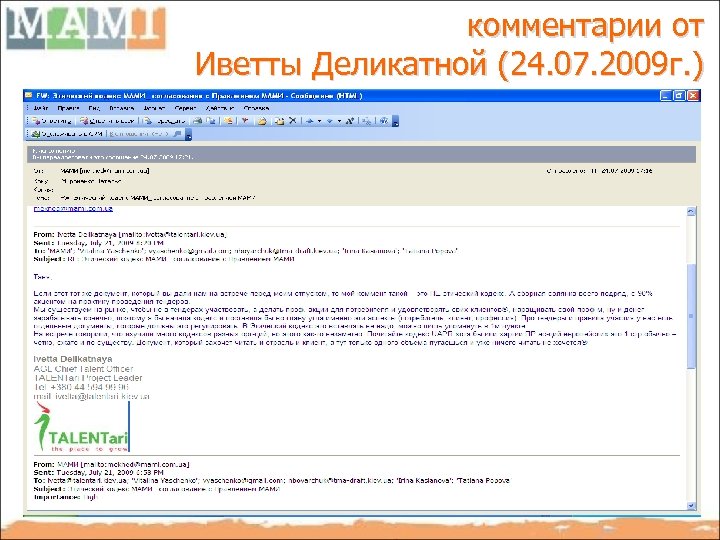Click the SPAM add-in button on second toolbar
The width and height of the screenshot is (720, 540).
(x=68, y=134)
